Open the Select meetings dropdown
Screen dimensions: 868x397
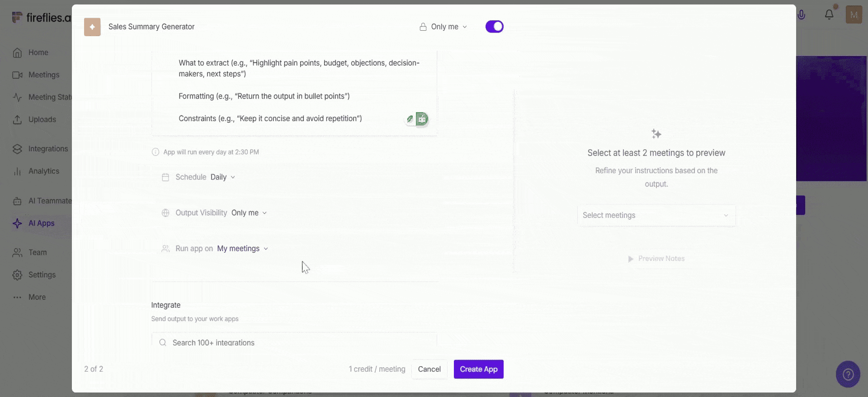(656, 215)
